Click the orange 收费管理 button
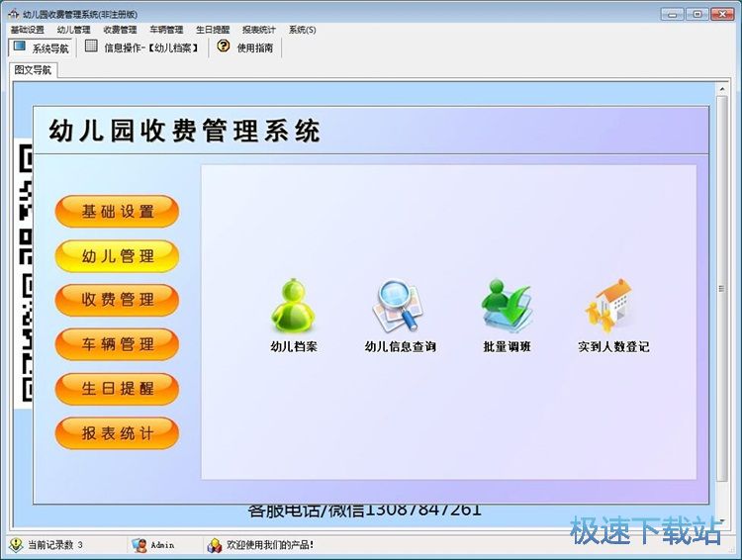The width and height of the screenshot is (742, 560). pyautogui.click(x=117, y=300)
